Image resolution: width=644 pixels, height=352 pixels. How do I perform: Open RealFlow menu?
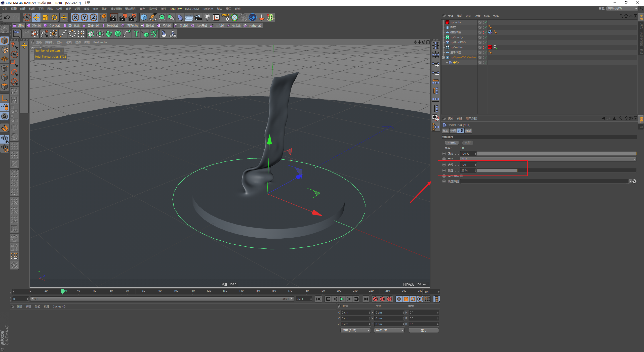pyautogui.click(x=176, y=9)
